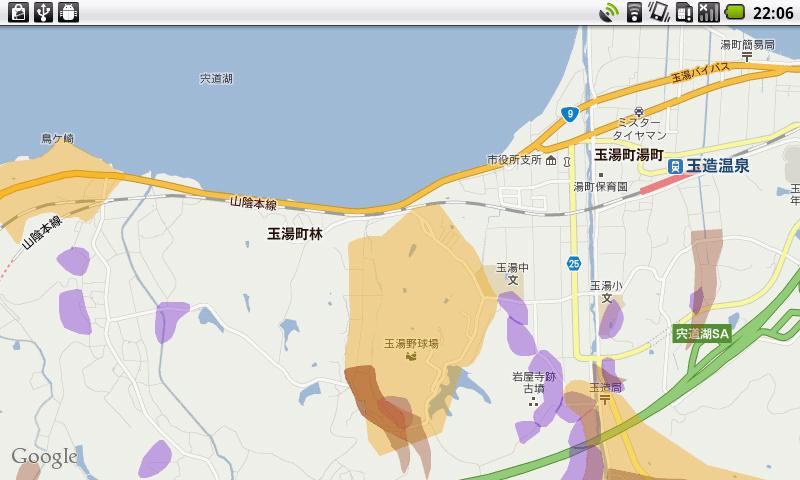800x480 pixels.
Task: Tap the ミスタータイヤマン shop icon
Action: coord(639,111)
